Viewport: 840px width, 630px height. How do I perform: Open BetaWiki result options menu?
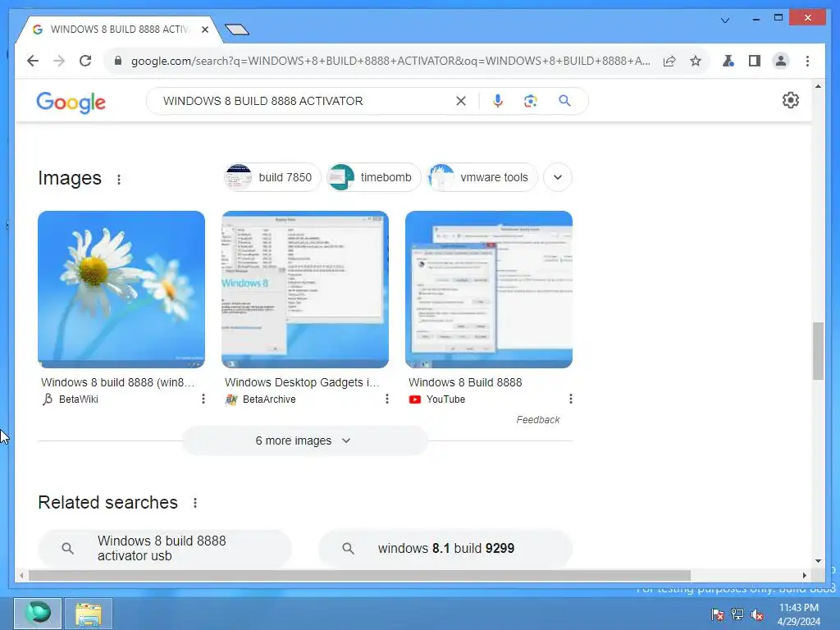point(203,399)
